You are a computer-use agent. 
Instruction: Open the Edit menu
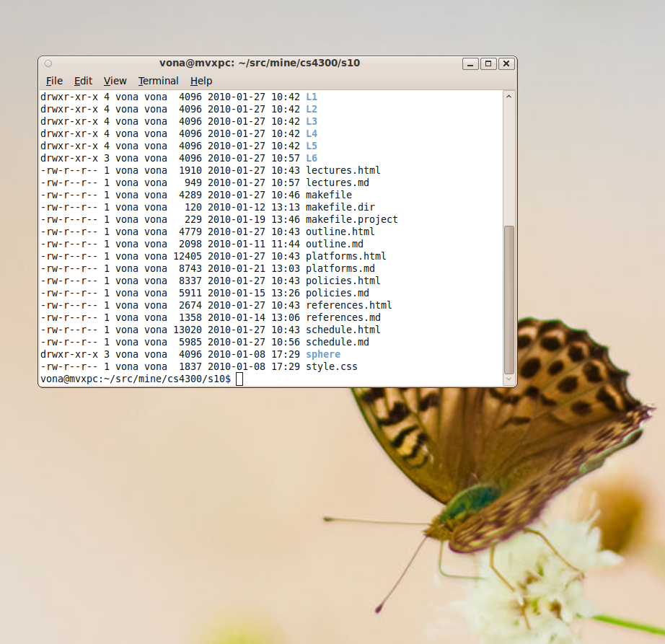pyautogui.click(x=84, y=81)
